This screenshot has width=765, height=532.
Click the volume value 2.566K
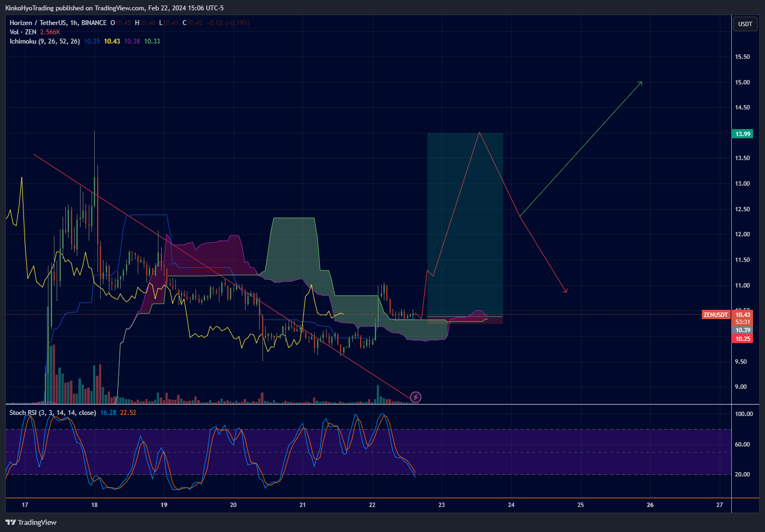pos(50,32)
